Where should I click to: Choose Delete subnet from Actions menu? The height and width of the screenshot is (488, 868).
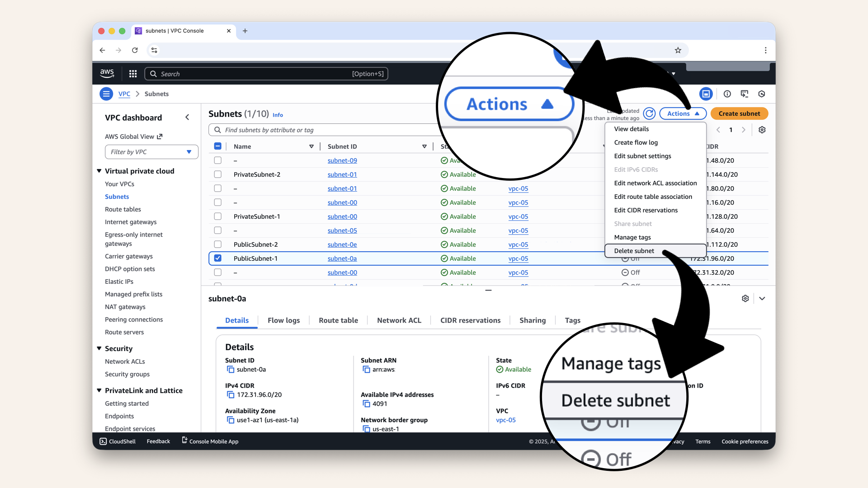(634, 251)
